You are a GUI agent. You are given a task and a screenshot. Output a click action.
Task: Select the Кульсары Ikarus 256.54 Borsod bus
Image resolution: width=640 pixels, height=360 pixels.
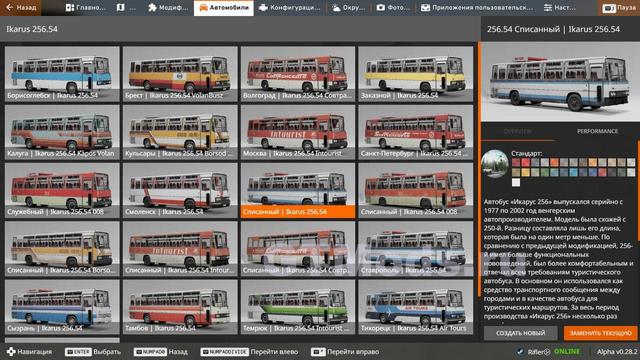coord(180,132)
